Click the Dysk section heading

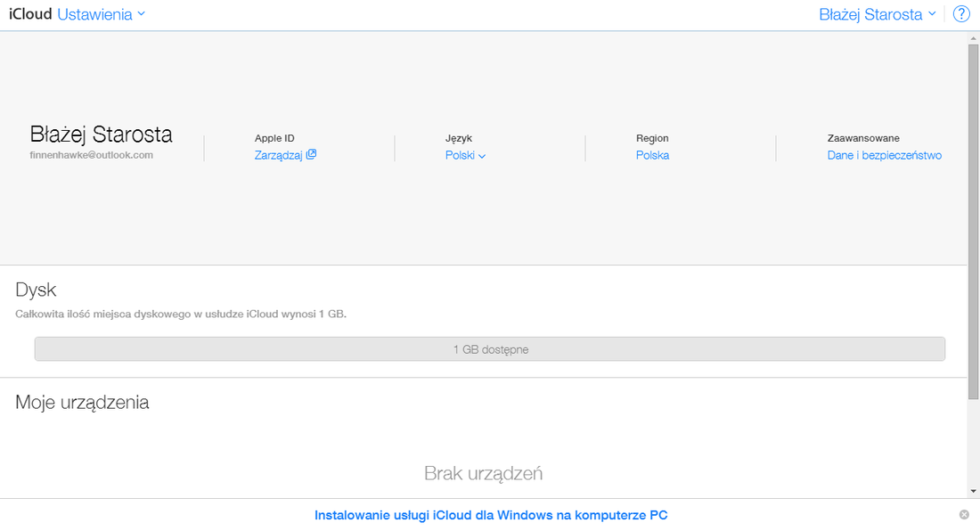(36, 290)
